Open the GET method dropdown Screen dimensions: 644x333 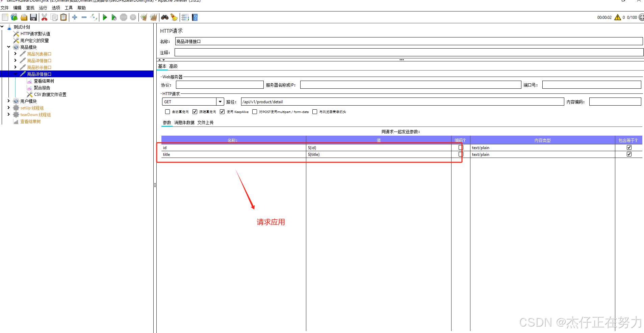point(220,102)
